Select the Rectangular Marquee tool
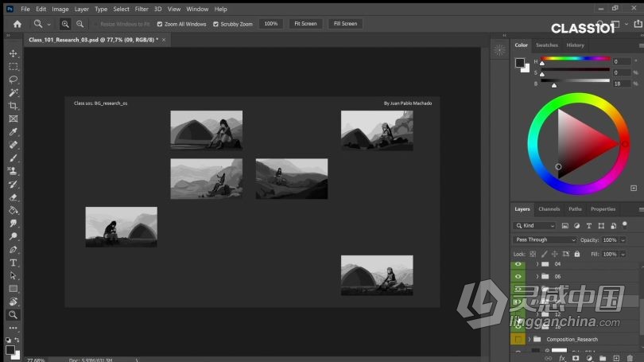 14,67
